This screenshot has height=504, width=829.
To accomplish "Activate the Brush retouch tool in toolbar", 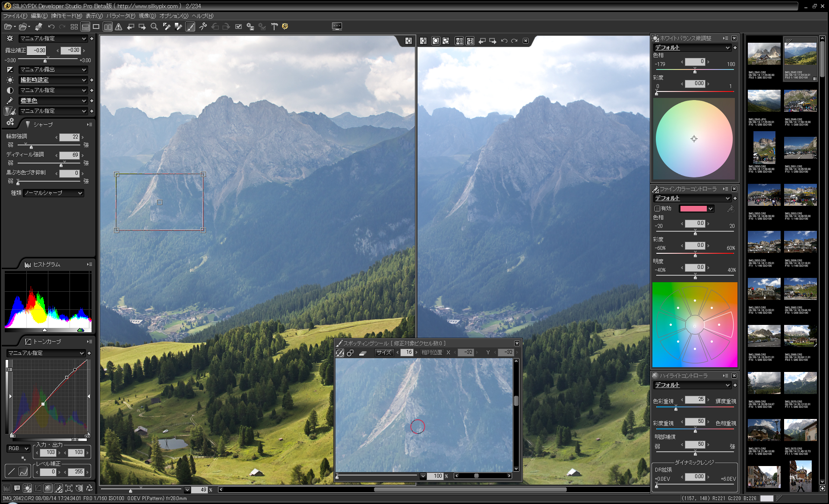I will point(190,26).
